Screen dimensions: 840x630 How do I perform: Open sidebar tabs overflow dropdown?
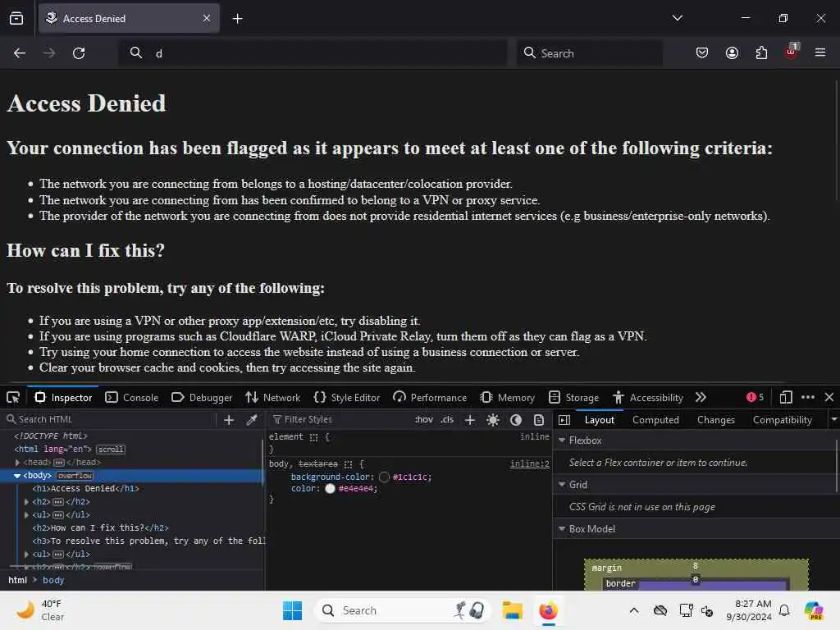coord(833,419)
